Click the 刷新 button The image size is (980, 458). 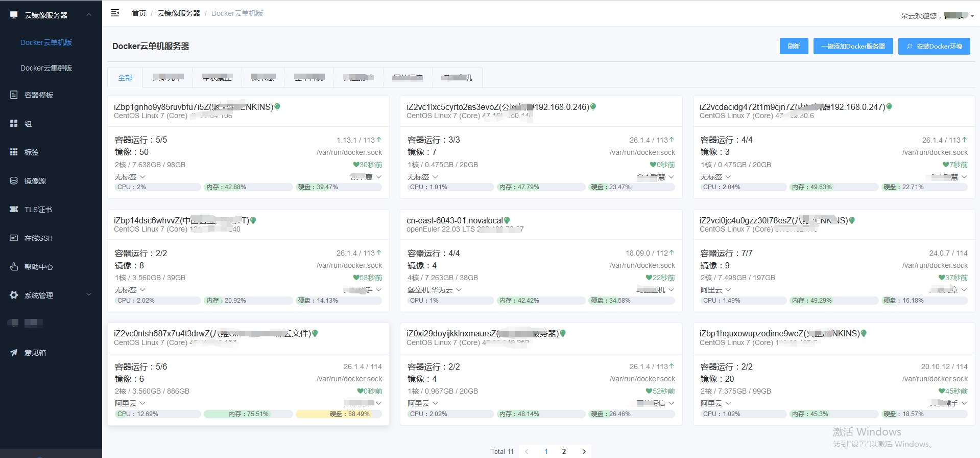tap(794, 46)
